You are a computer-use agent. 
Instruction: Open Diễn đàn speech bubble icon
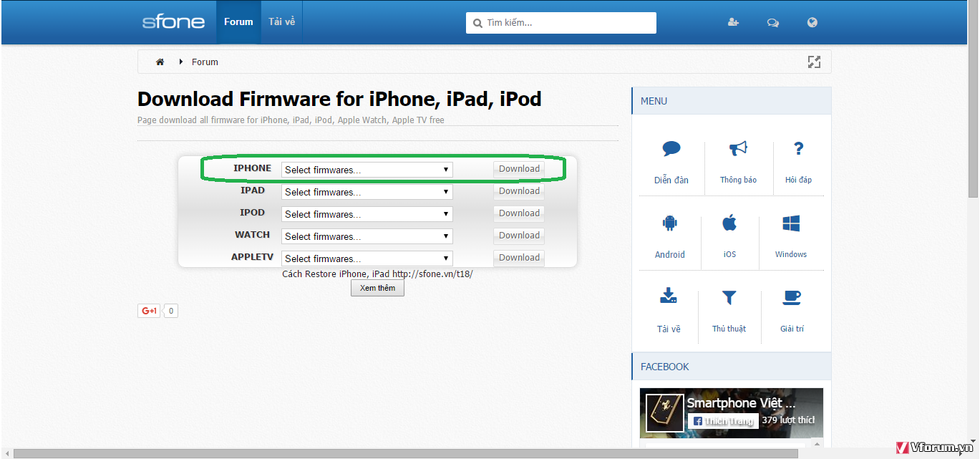[671, 149]
